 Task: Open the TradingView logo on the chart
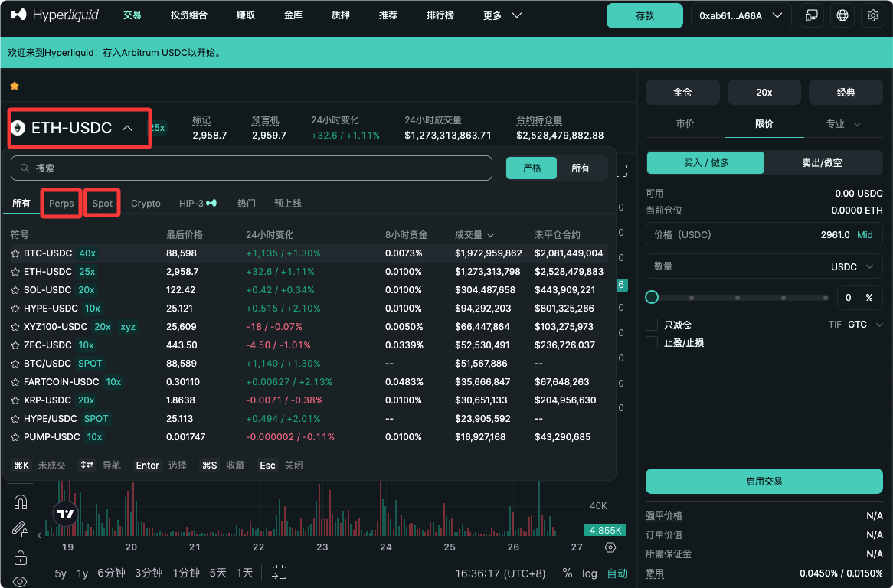coord(66,514)
